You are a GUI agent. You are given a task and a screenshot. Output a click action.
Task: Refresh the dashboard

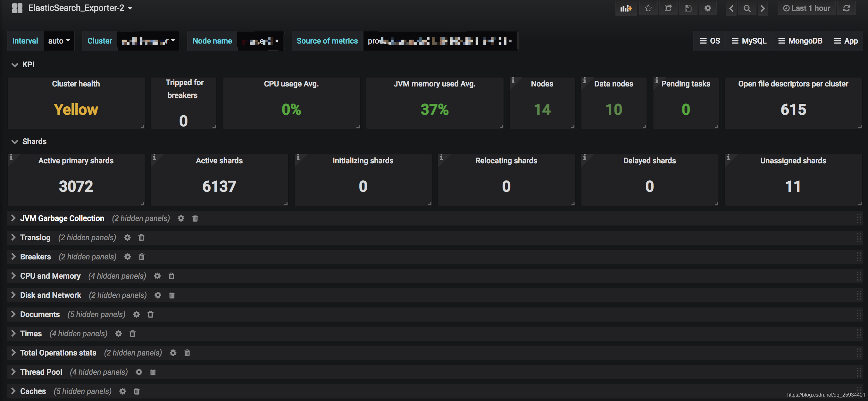tap(847, 8)
